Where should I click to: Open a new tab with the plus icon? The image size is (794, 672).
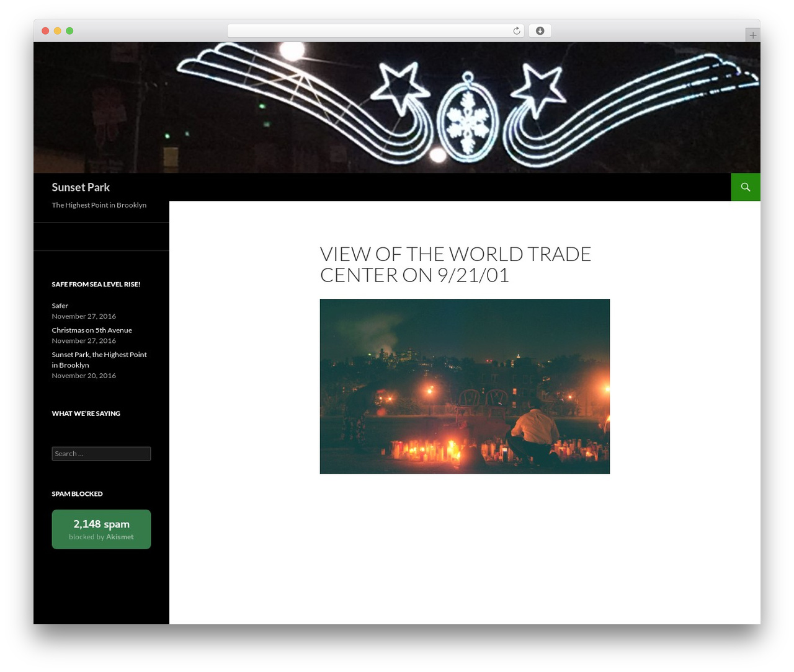(x=752, y=35)
